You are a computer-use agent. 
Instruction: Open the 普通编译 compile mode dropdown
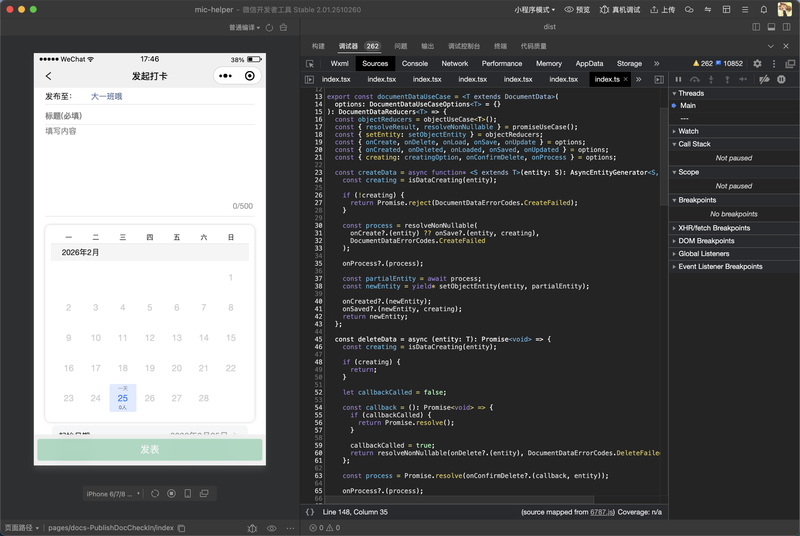(x=245, y=27)
